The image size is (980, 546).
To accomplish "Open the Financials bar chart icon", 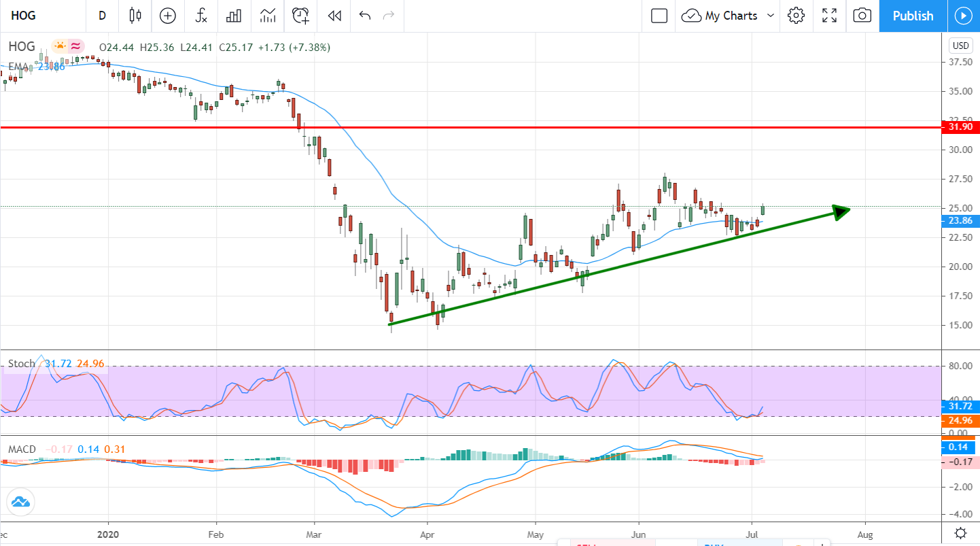I will 234,16.
